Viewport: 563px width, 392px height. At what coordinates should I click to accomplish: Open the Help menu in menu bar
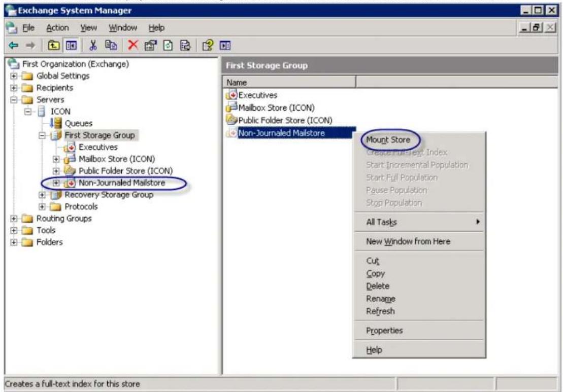(156, 27)
